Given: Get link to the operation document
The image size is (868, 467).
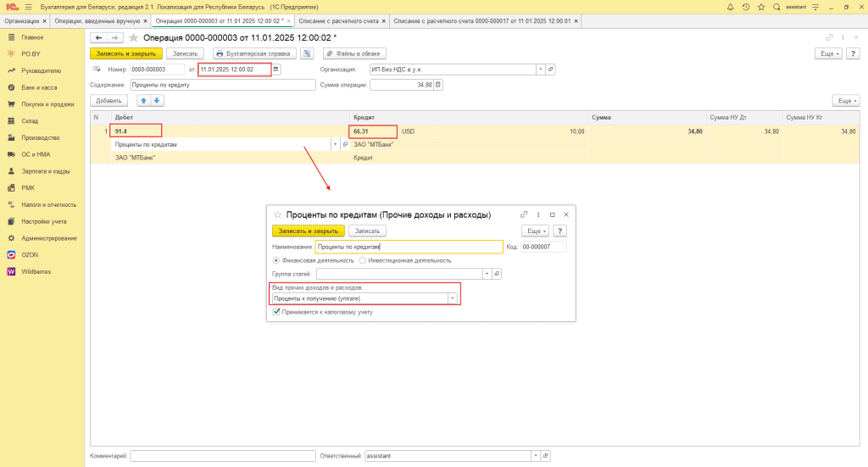Looking at the screenshot, I should point(829,37).
